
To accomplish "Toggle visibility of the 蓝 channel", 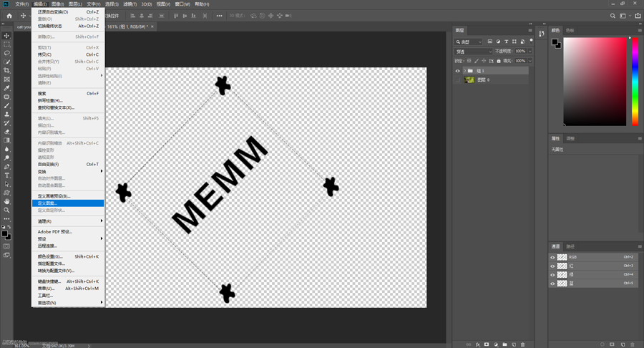I will click(552, 284).
